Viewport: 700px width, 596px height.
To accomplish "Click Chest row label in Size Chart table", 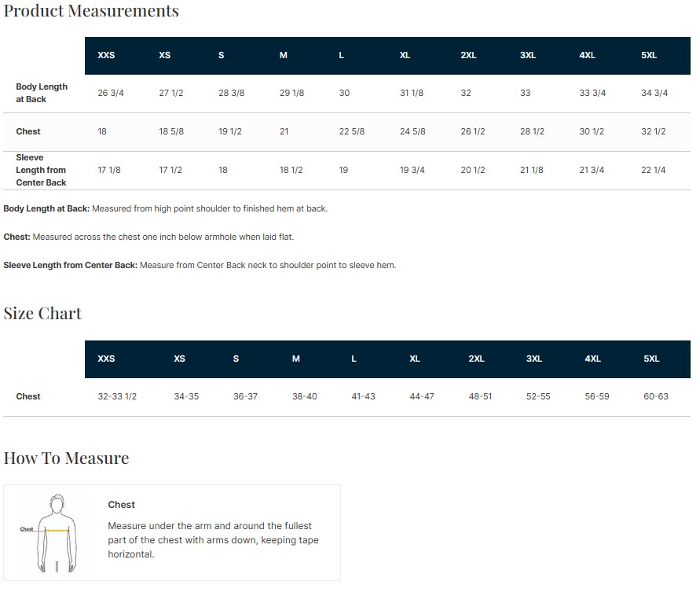I will tap(28, 396).
